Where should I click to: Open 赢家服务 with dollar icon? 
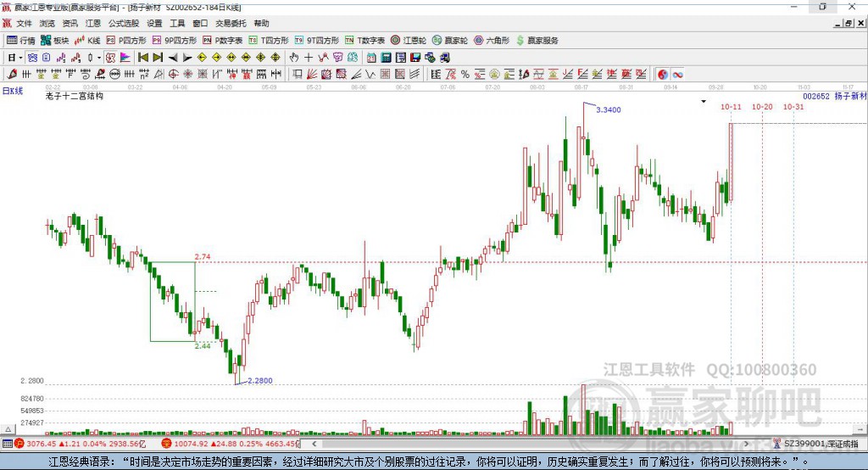tap(537, 41)
